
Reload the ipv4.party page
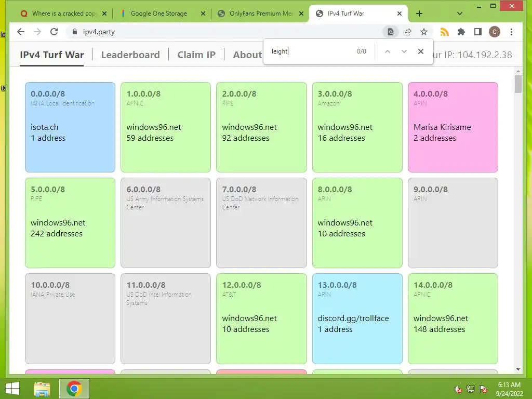tap(54, 32)
